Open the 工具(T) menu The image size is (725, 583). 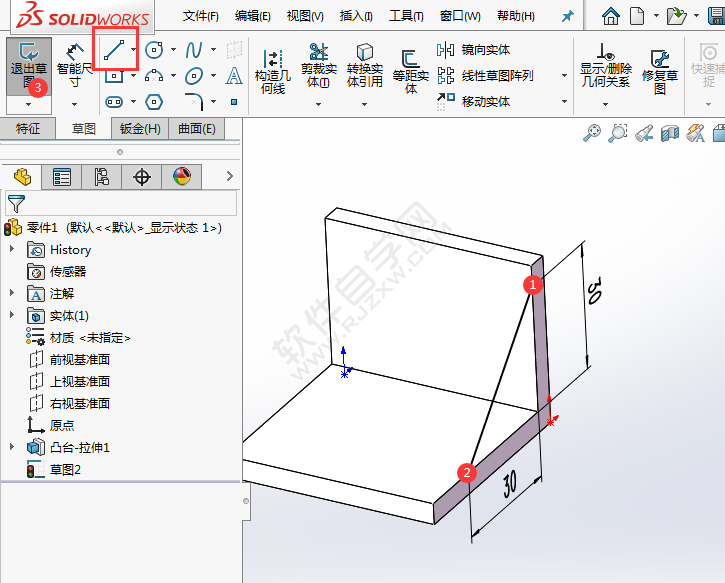[x=406, y=16]
